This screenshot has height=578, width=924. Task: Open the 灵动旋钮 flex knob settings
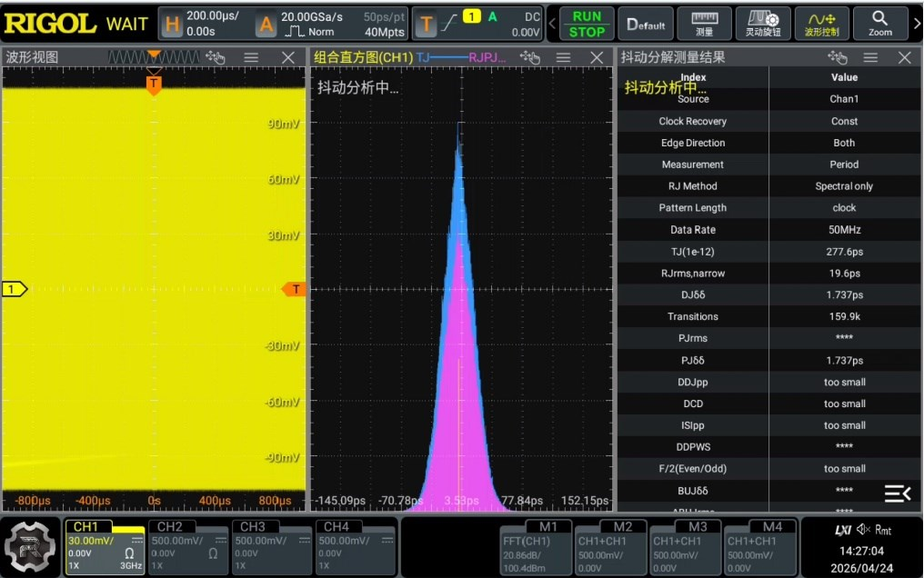[x=763, y=25]
